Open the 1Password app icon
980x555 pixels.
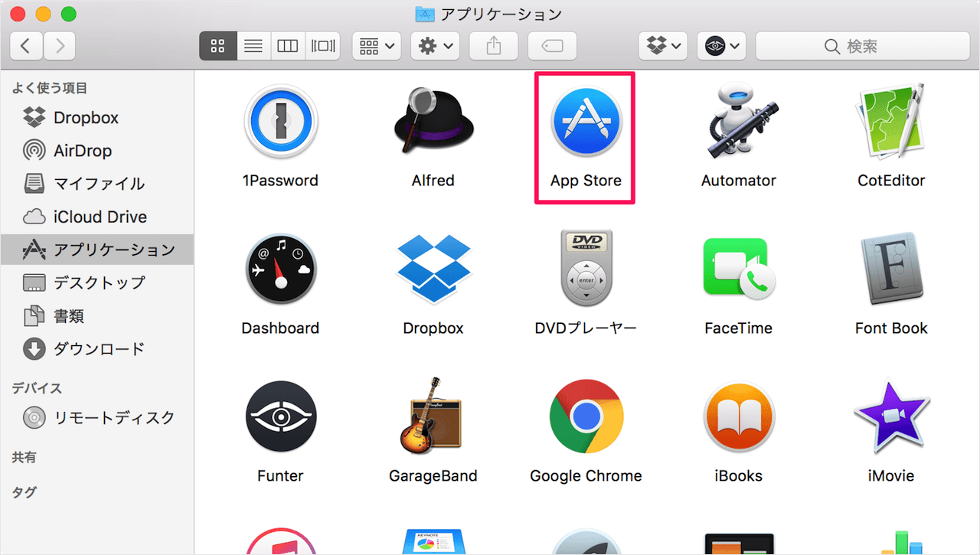(x=280, y=122)
